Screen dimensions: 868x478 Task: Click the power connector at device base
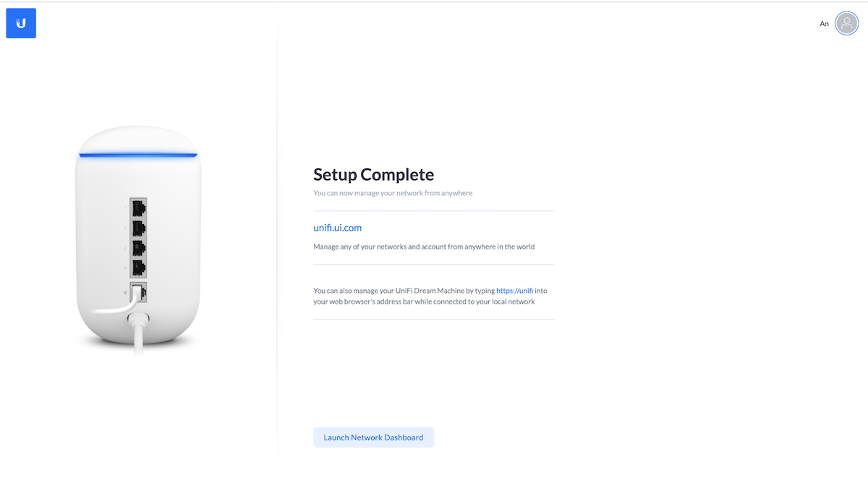(137, 318)
